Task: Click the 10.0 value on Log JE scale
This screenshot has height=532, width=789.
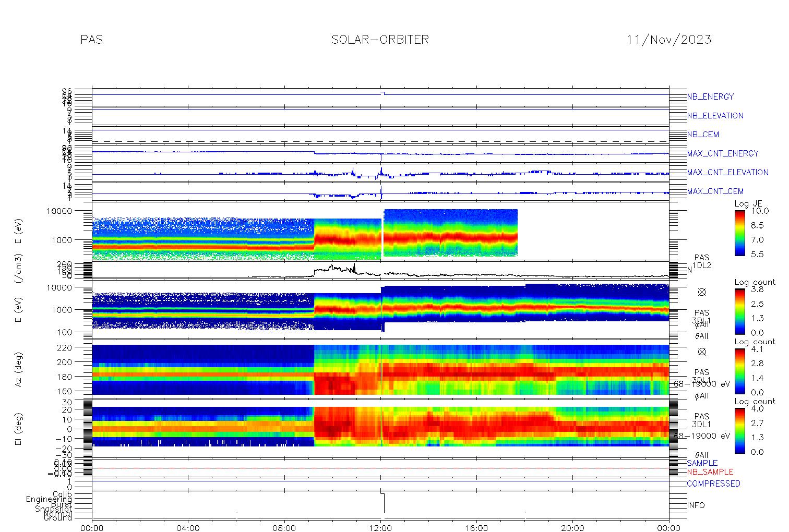Action: click(x=760, y=211)
